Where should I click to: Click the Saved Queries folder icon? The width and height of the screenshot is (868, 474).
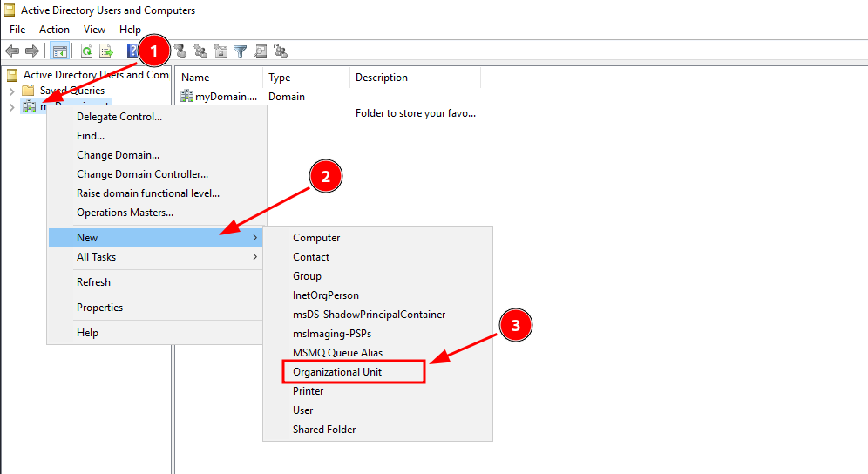(x=28, y=91)
